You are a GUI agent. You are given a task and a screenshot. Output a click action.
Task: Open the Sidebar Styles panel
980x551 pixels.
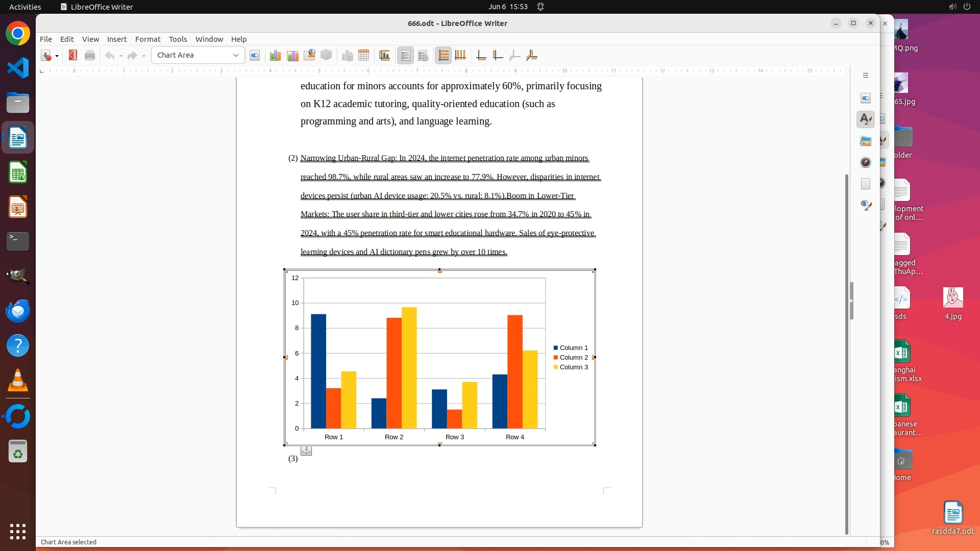coord(865,119)
